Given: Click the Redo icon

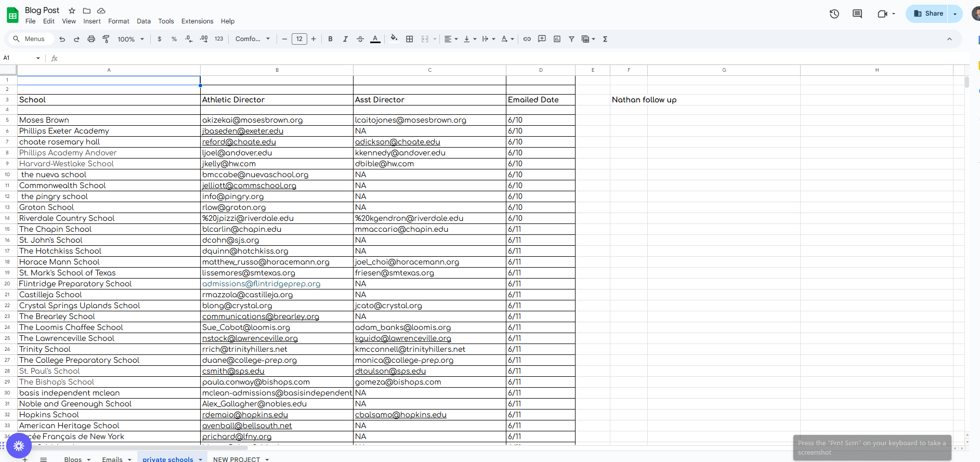Looking at the screenshot, I should [x=76, y=39].
